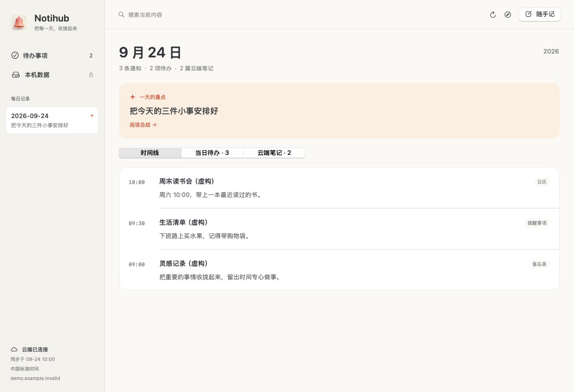Click the demo.example.invalid server label

pos(35,378)
